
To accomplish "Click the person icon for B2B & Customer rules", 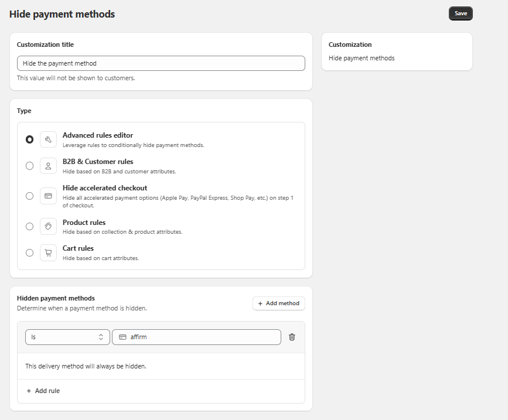I will (x=48, y=166).
